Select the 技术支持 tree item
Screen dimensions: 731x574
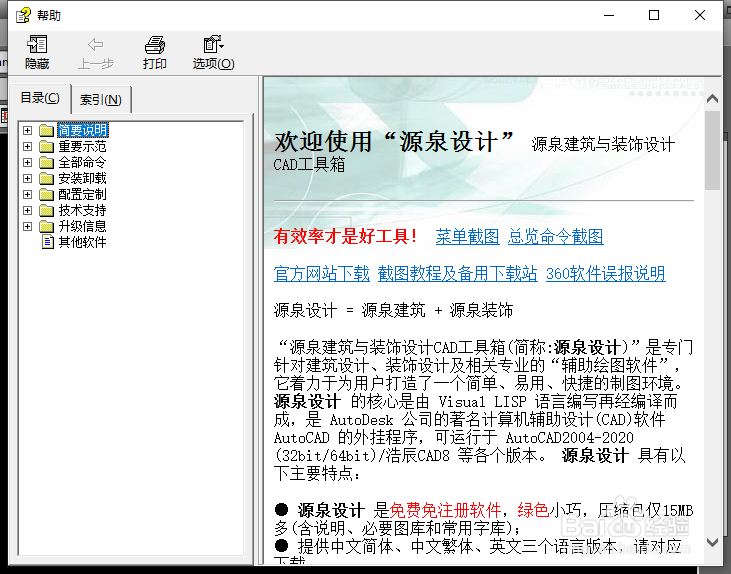[83, 210]
